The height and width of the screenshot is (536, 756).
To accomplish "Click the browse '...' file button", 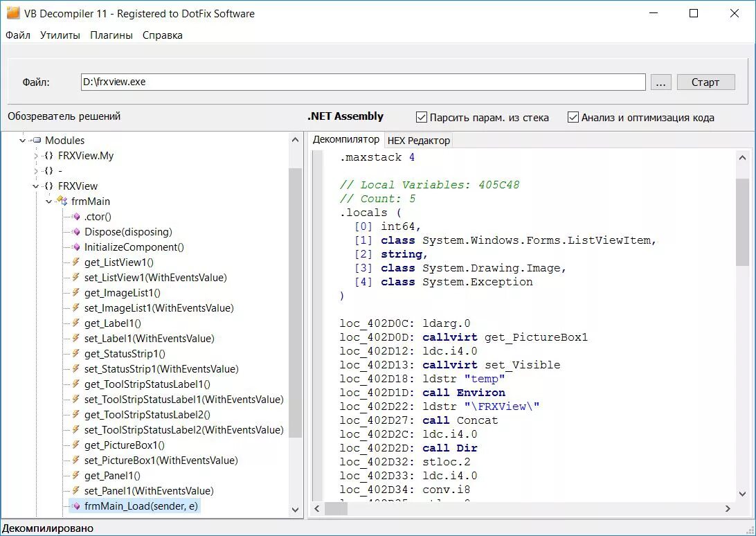I will [x=660, y=82].
